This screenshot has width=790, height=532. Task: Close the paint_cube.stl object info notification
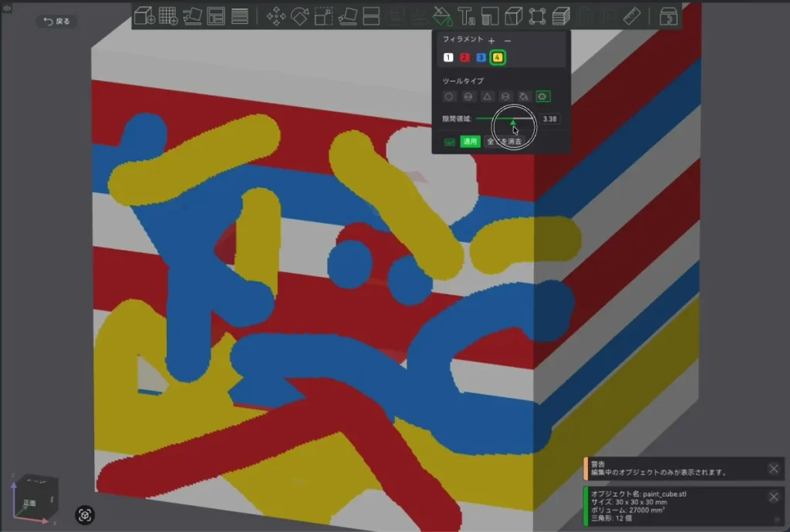[774, 497]
